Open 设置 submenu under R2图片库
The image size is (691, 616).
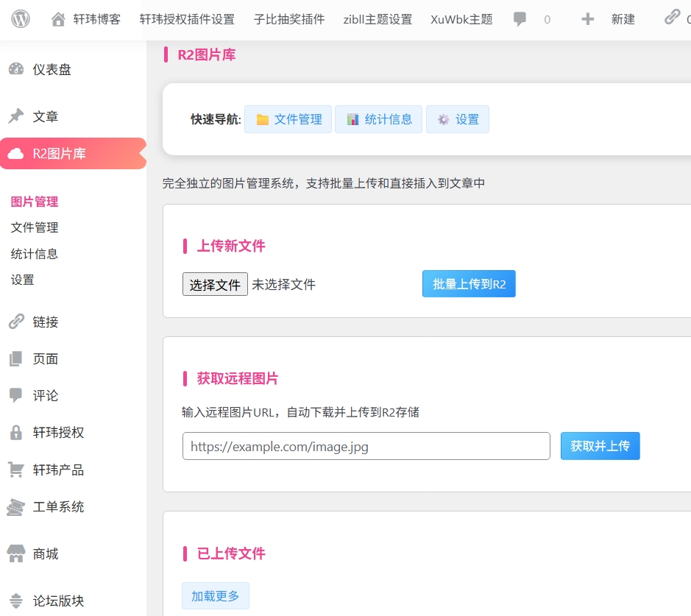23,280
